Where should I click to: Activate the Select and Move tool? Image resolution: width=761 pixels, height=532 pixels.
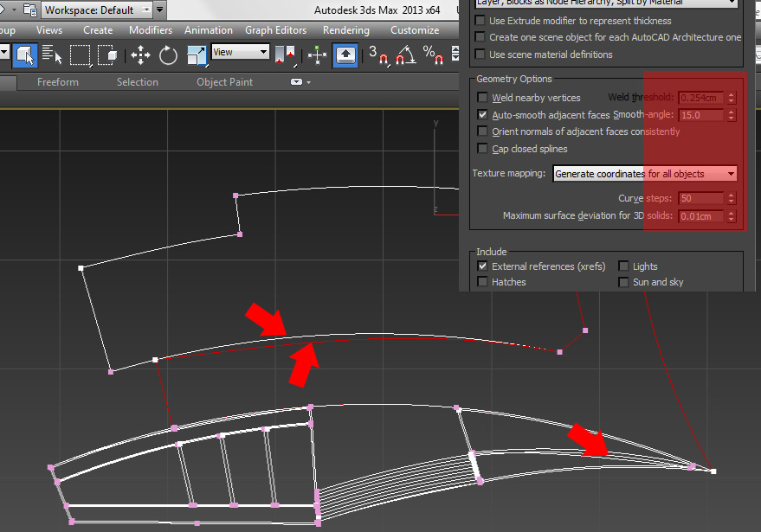[x=139, y=55]
